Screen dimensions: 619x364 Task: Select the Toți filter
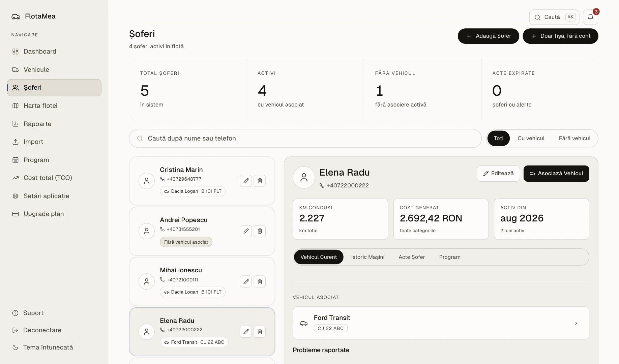tap(499, 139)
